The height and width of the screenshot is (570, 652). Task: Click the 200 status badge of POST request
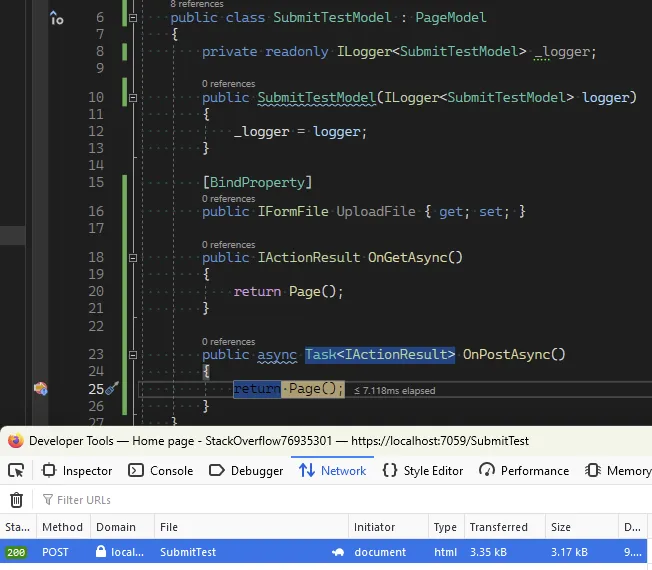(16, 553)
